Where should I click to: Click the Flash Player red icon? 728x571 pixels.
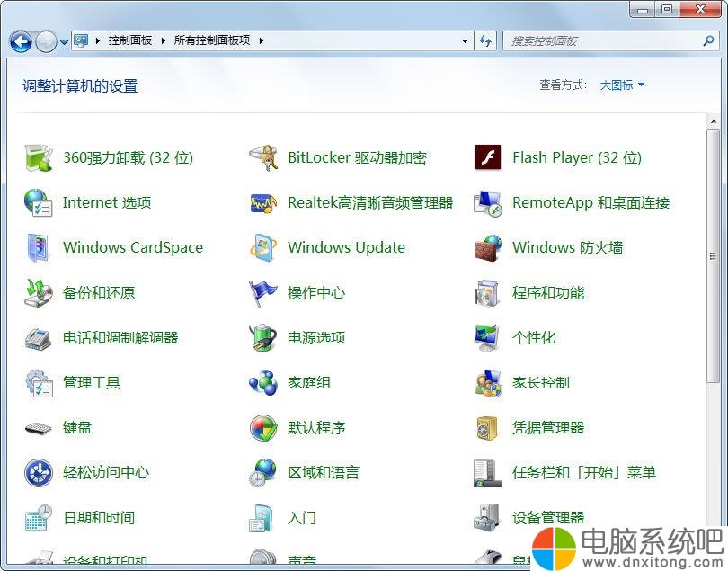click(488, 157)
